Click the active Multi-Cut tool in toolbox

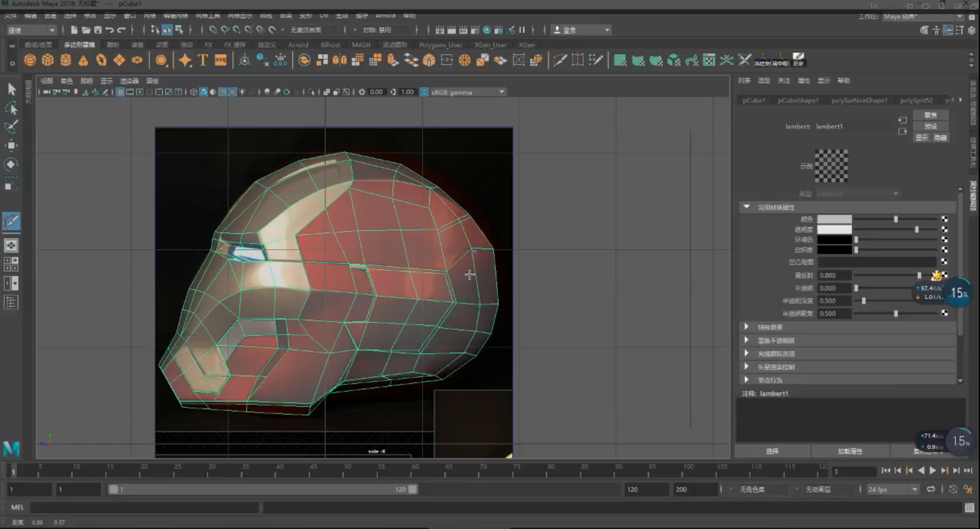click(x=11, y=221)
